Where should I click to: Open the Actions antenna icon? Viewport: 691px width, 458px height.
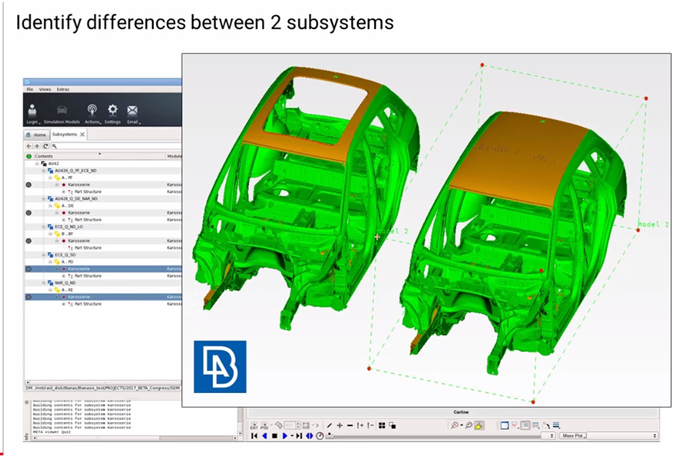coord(92,113)
